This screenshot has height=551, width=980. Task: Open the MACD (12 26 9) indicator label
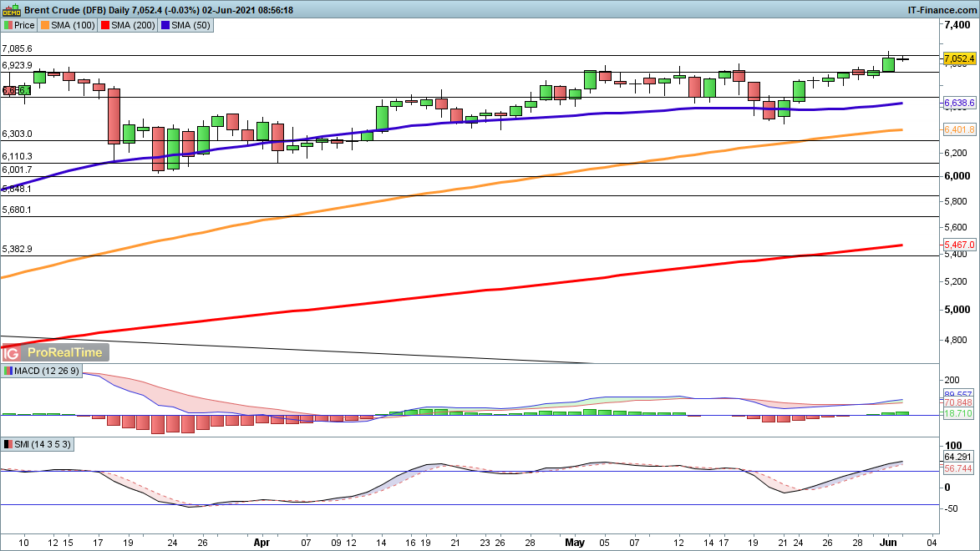coord(47,371)
